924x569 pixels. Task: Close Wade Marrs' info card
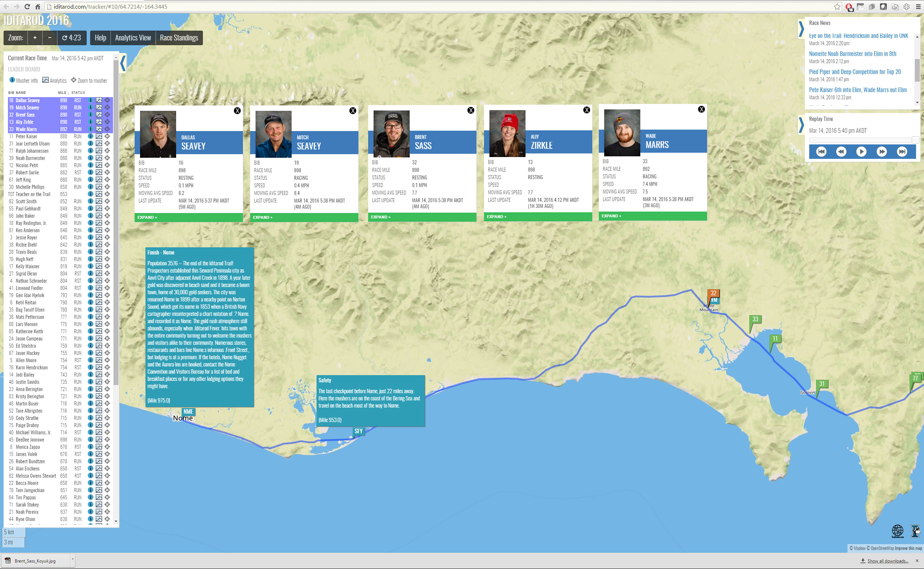coord(701,109)
